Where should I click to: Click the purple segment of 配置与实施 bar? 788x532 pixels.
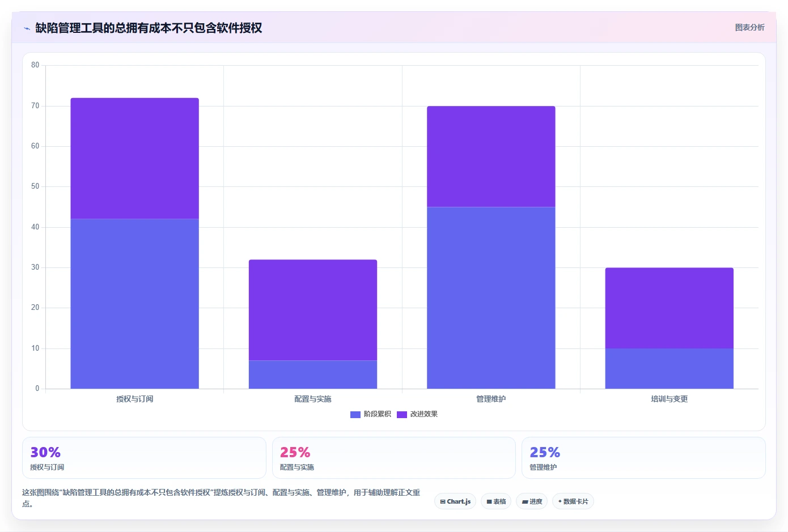click(313, 310)
